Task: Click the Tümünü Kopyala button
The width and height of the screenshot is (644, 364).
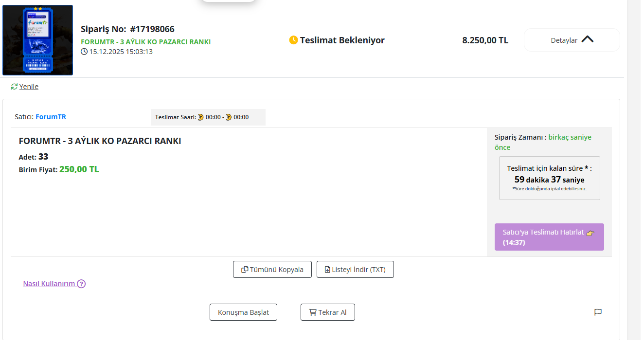Action: (x=272, y=270)
